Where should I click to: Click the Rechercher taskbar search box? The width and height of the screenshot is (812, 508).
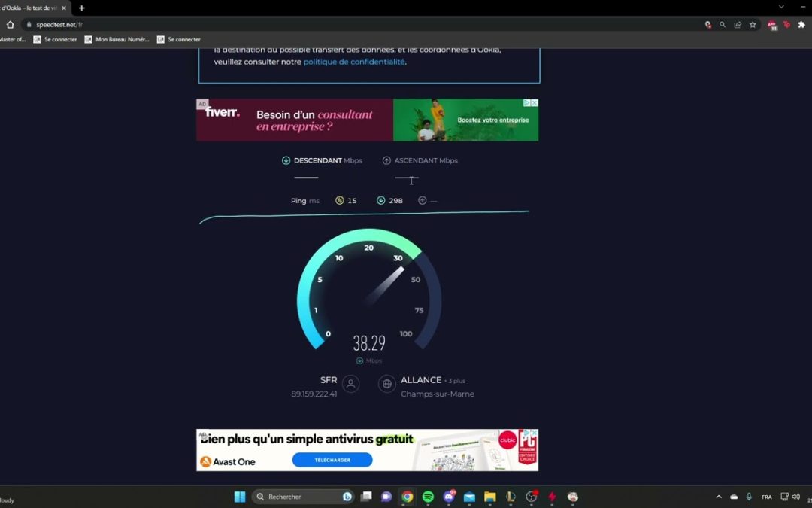[303, 497]
